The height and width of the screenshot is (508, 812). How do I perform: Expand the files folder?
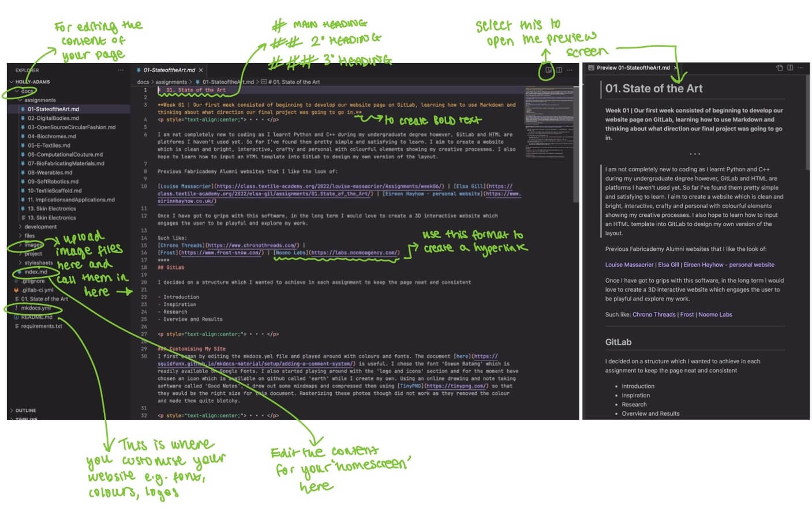click(x=29, y=236)
